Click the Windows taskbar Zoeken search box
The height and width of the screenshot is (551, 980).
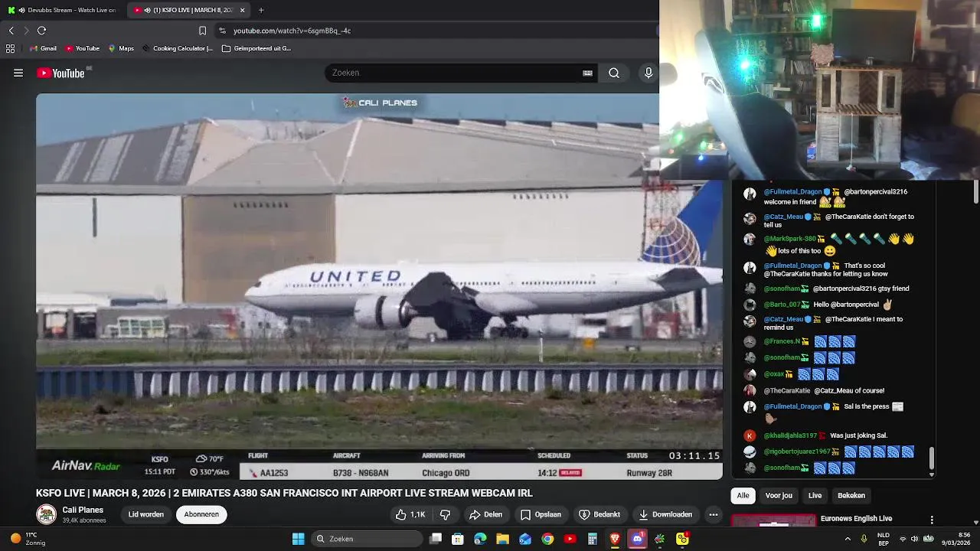point(367,539)
